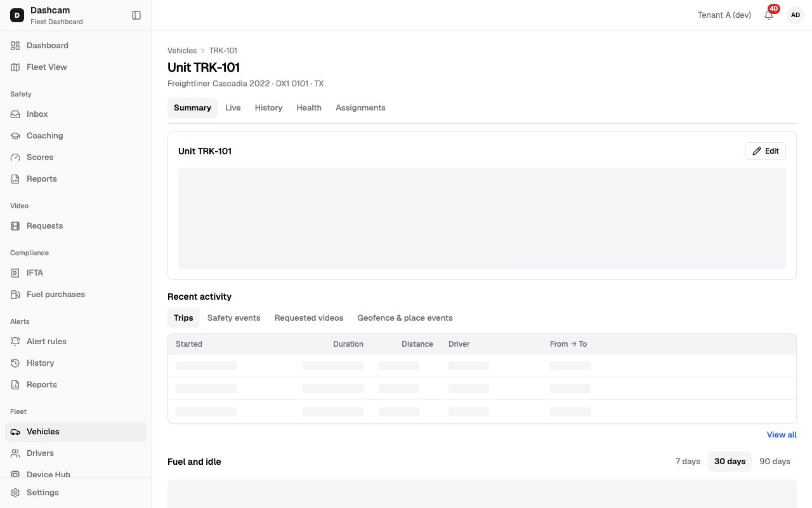Select the Summary tab
The image size is (812, 508).
pyautogui.click(x=192, y=108)
